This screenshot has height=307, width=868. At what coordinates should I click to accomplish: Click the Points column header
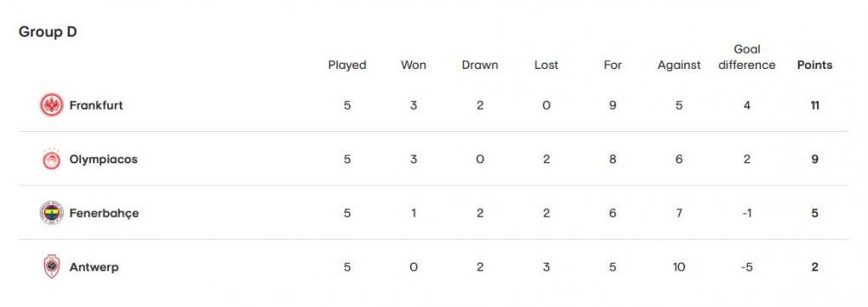tap(814, 65)
